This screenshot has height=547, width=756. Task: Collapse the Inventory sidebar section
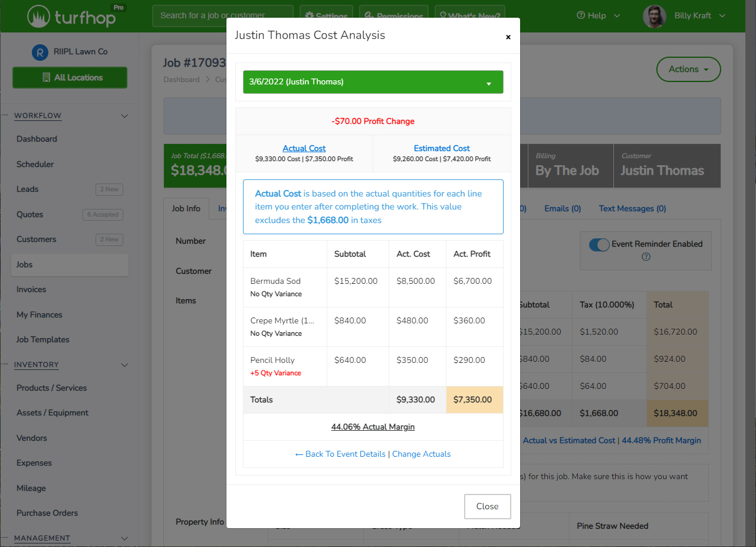(124, 365)
